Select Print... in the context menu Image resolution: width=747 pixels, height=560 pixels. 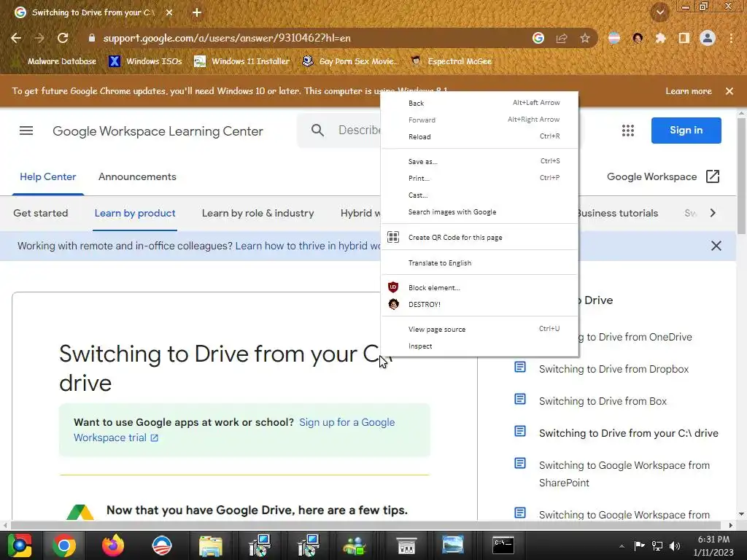coord(480,178)
